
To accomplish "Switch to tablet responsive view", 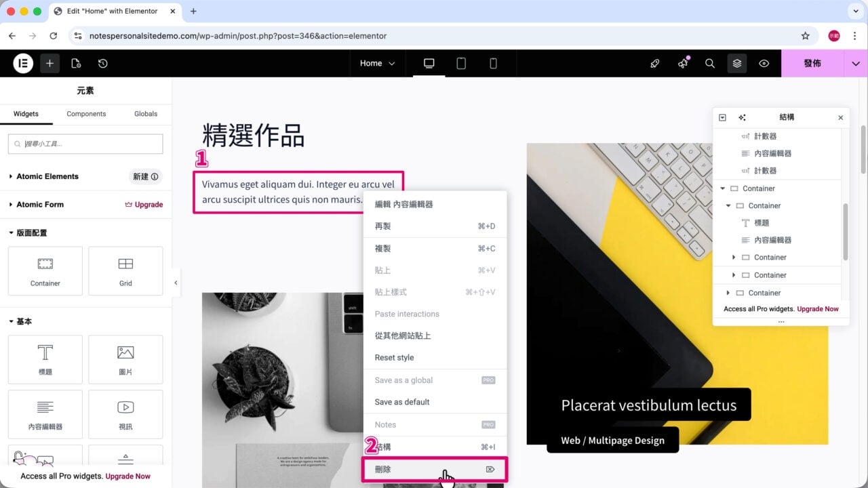I will 461,63.
